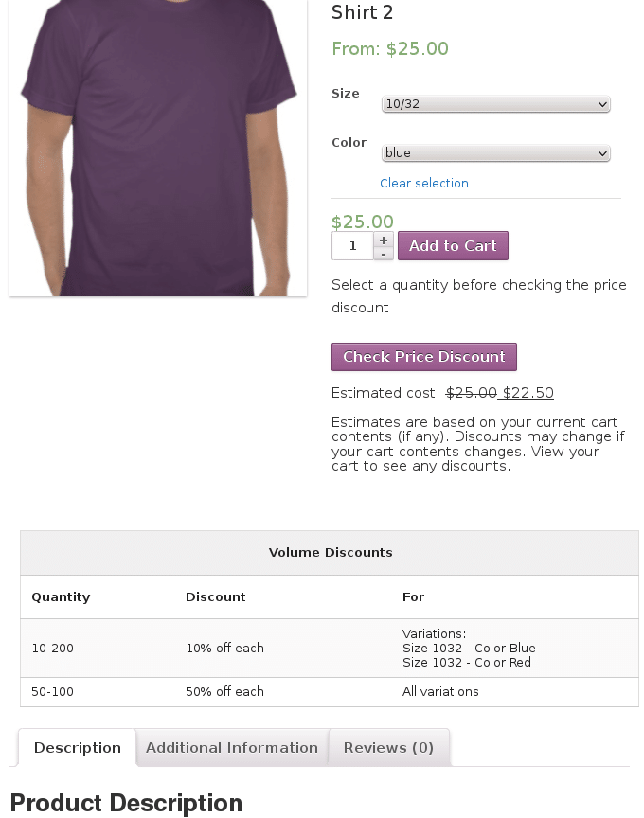This screenshot has width=644, height=818.
Task: Open the Color dropdown showing blue
Action: click(495, 152)
